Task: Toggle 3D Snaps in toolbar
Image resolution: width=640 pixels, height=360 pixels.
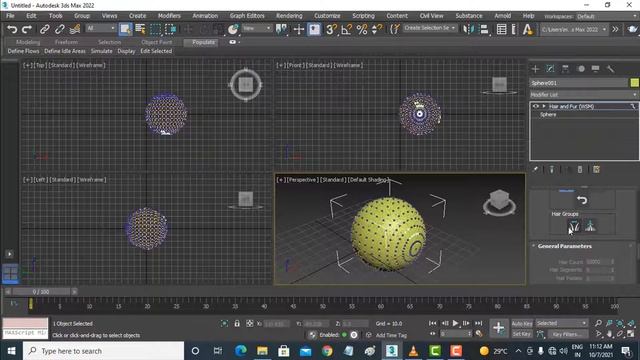Action: 331,29
